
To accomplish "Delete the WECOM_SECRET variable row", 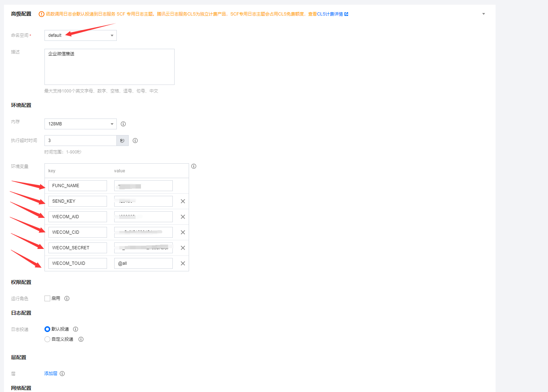I will 183,248.
